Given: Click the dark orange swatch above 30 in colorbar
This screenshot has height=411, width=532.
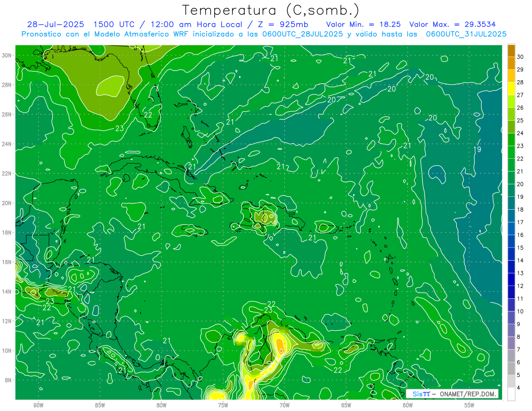Looking at the screenshot, I should pyautogui.click(x=511, y=51).
